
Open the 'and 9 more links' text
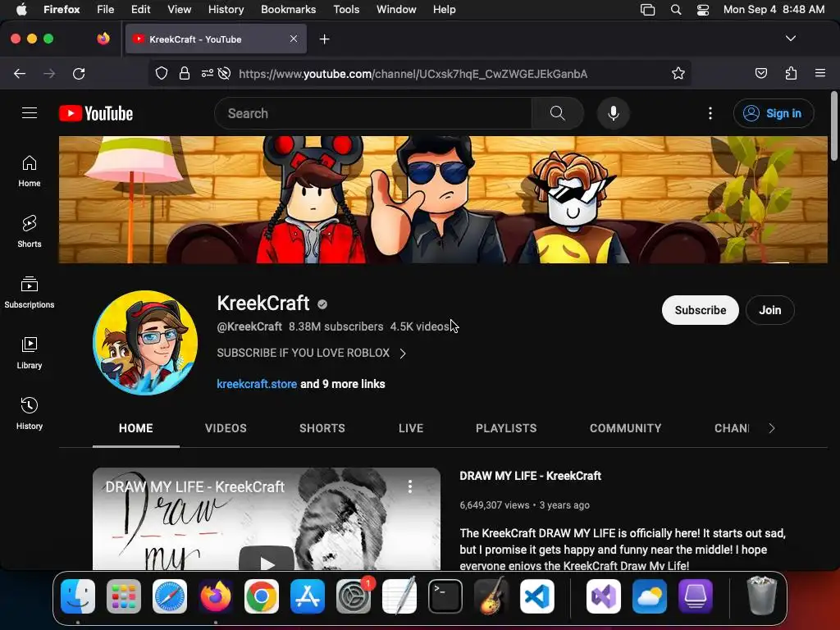point(343,384)
